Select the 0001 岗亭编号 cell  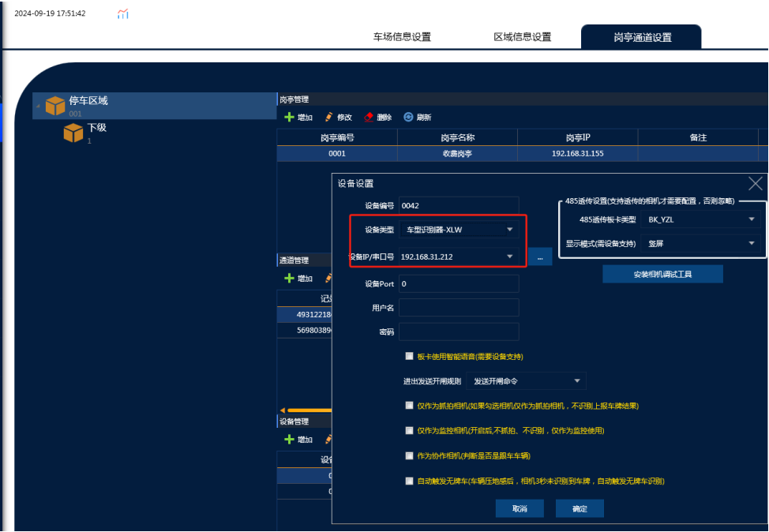tap(337, 153)
